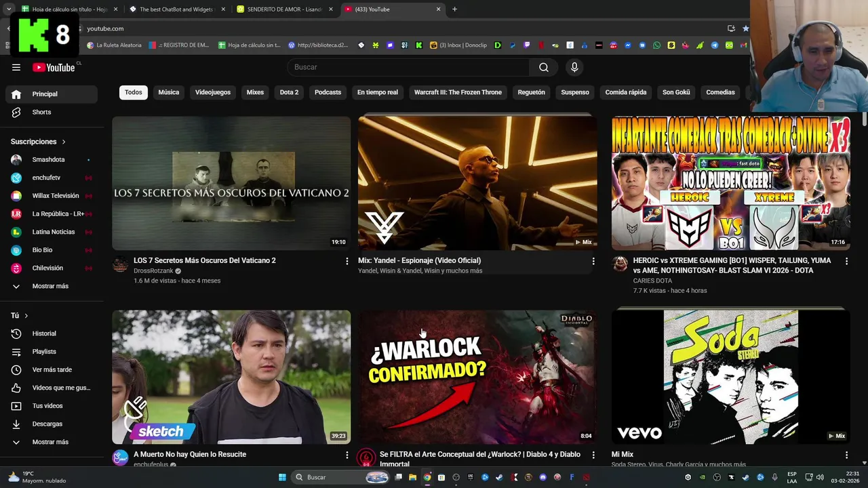This screenshot has width=868, height=488.
Task: Select the Dota 2 filter chip
Action: pyautogui.click(x=289, y=92)
